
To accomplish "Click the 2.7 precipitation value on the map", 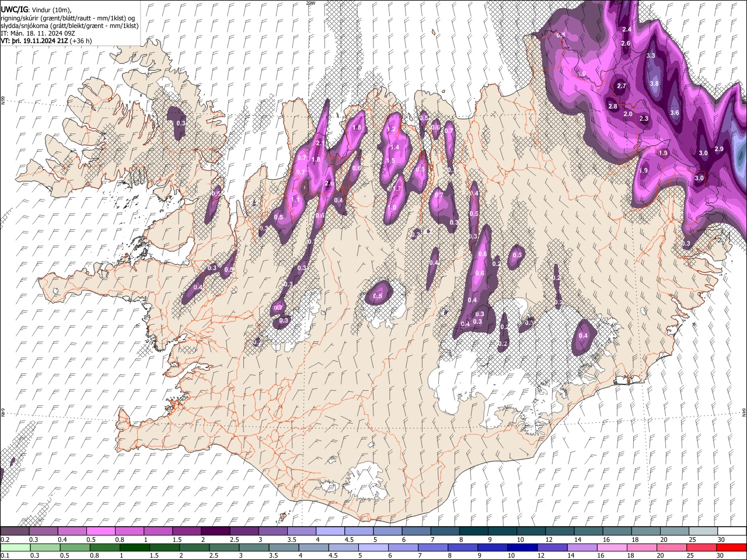I will click(622, 86).
